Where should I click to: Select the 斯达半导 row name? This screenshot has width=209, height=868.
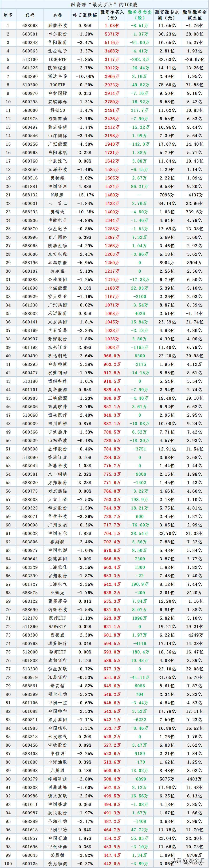click(x=57, y=76)
